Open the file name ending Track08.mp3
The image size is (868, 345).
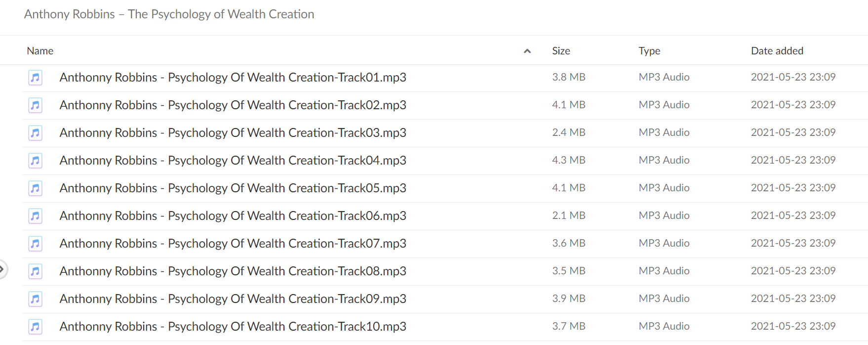pyautogui.click(x=233, y=271)
